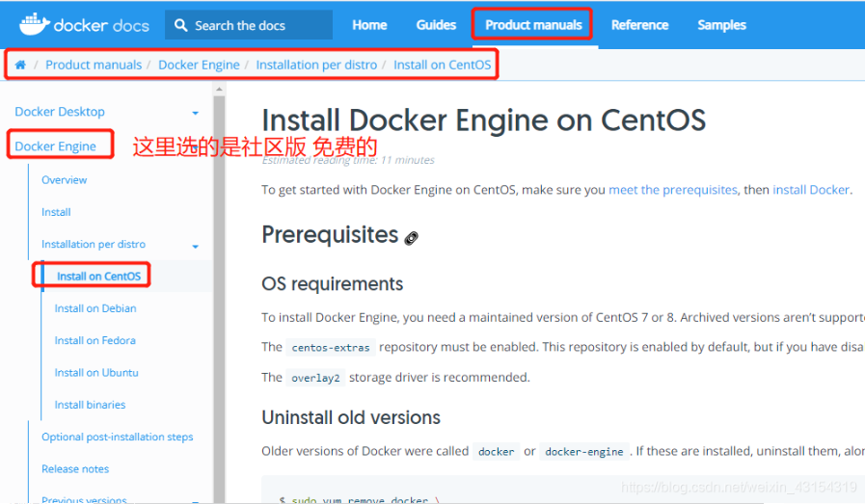Open the Home tab
The image size is (865, 504).
(369, 25)
